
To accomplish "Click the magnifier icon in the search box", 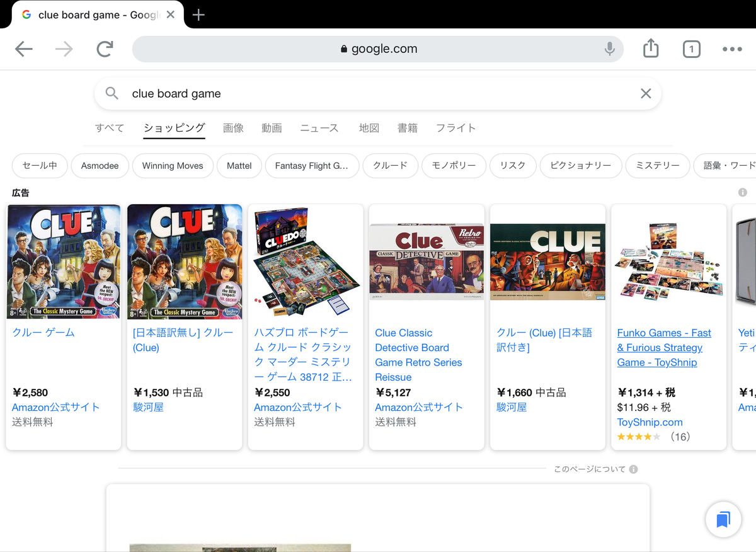I will pos(112,93).
